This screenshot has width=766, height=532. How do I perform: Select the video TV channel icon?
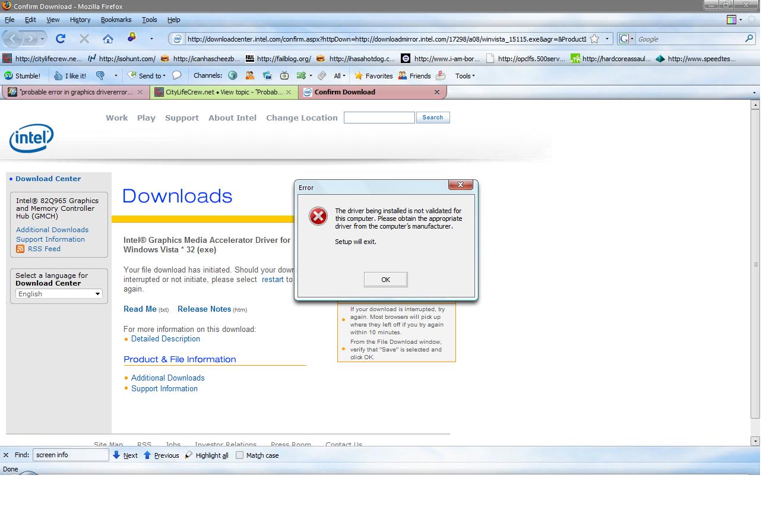[x=284, y=76]
